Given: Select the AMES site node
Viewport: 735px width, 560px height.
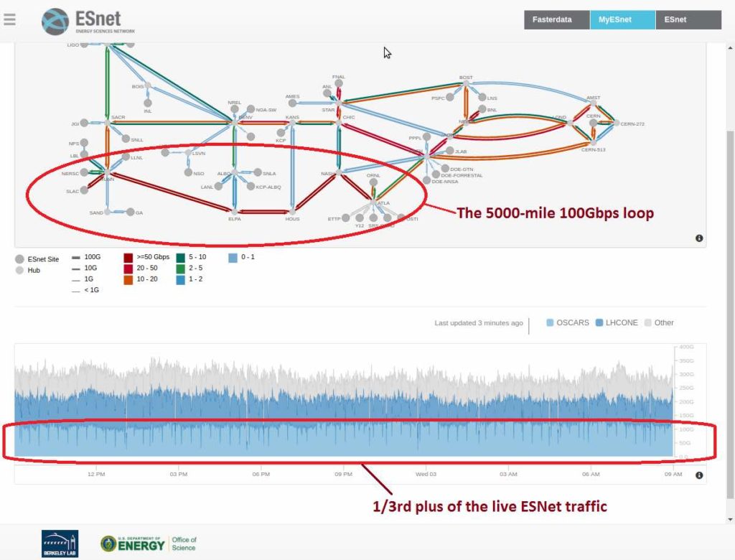Looking at the screenshot, I should (293, 103).
